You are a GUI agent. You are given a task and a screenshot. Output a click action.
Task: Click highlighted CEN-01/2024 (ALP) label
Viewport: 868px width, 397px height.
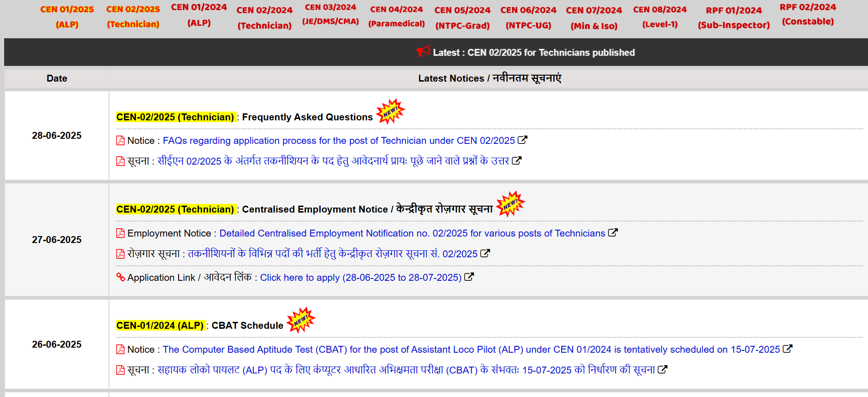point(160,326)
